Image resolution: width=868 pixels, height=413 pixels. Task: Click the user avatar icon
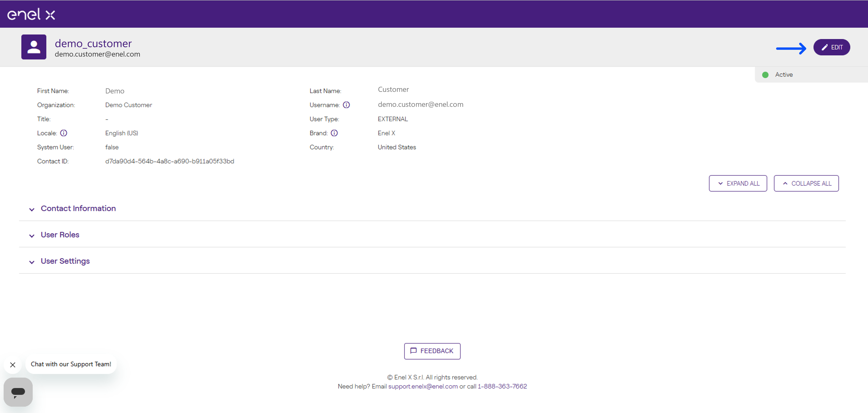pos(34,47)
